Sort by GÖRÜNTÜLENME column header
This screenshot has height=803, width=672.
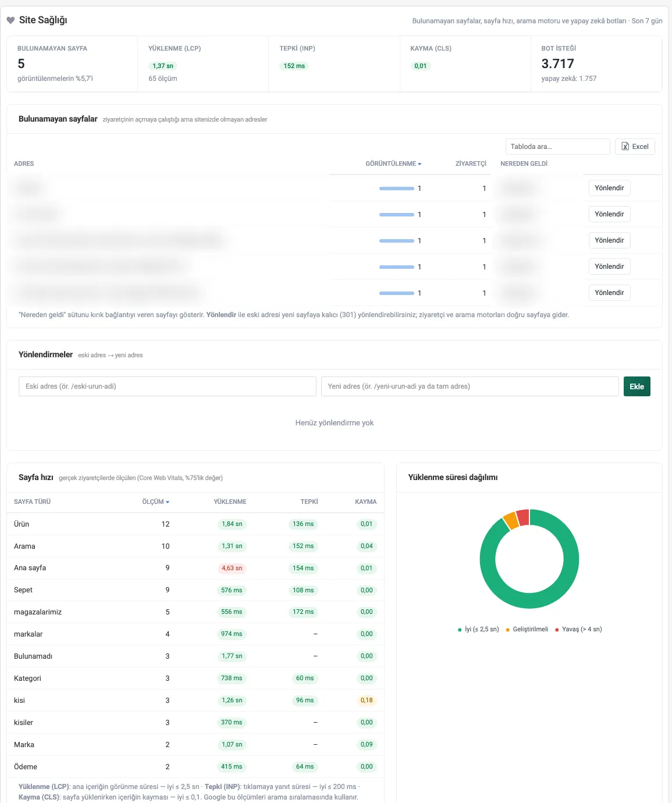point(393,164)
